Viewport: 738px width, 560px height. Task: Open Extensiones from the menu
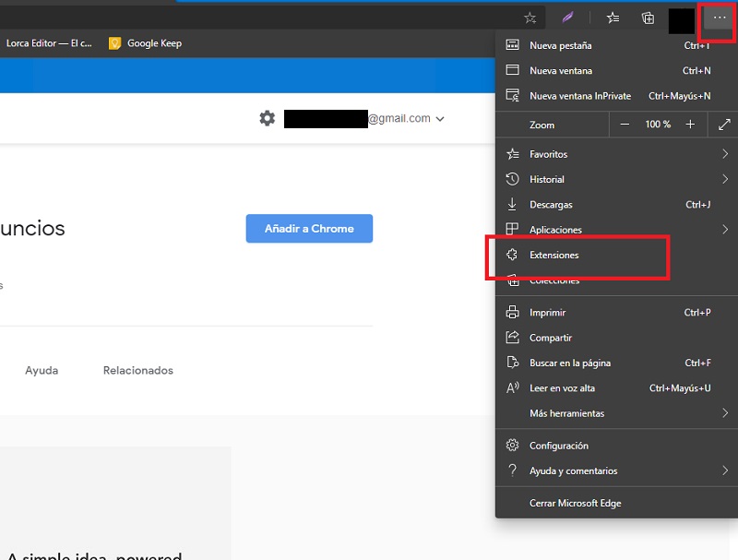[x=616, y=255]
